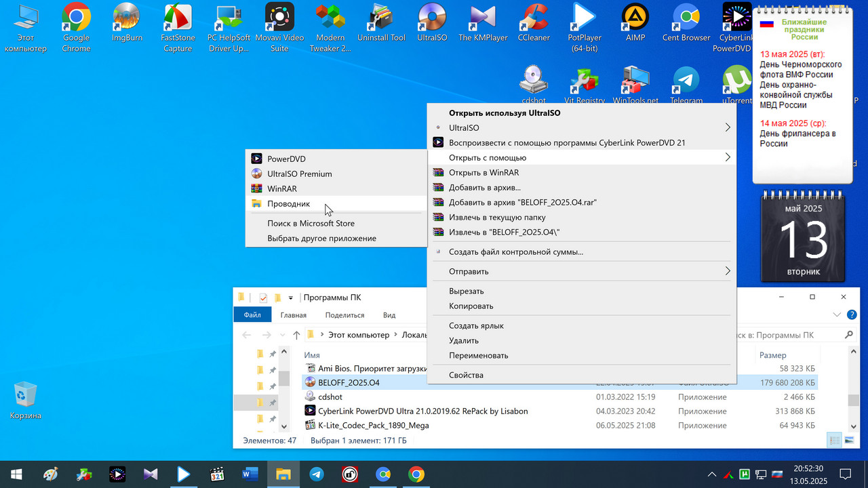This screenshot has width=868, height=488.
Task: Click the Google Chrome taskbar icon
Action: click(x=416, y=474)
